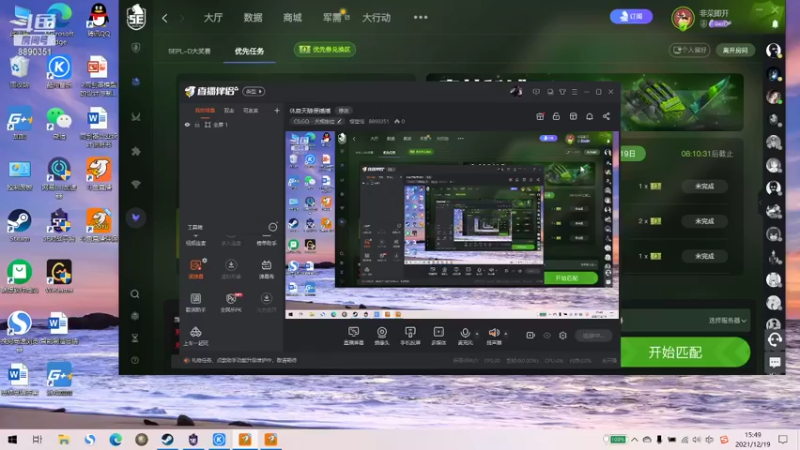Screen dimensions: 800x450
Task: Open the 大厅 tab in 5E
Action: (213, 17)
